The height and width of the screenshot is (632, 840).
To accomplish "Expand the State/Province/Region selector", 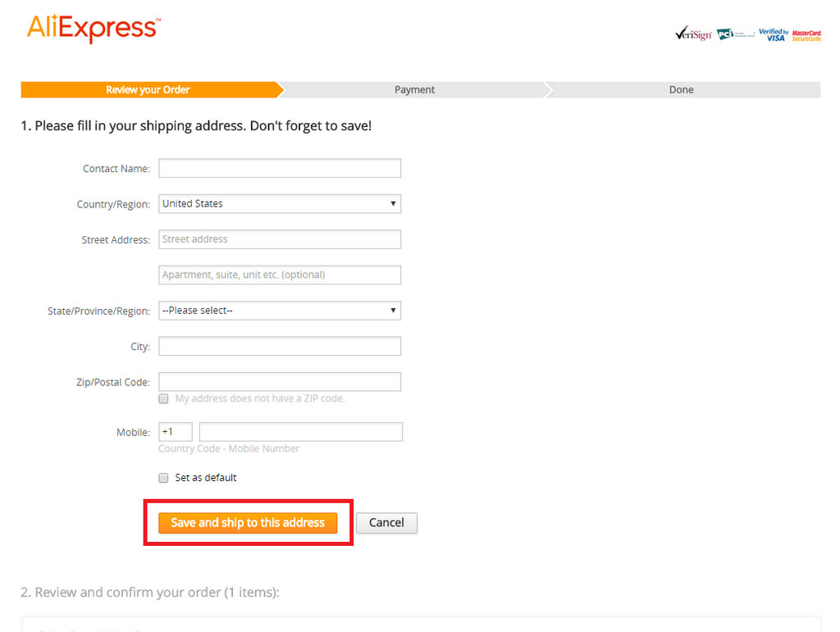I will [279, 311].
